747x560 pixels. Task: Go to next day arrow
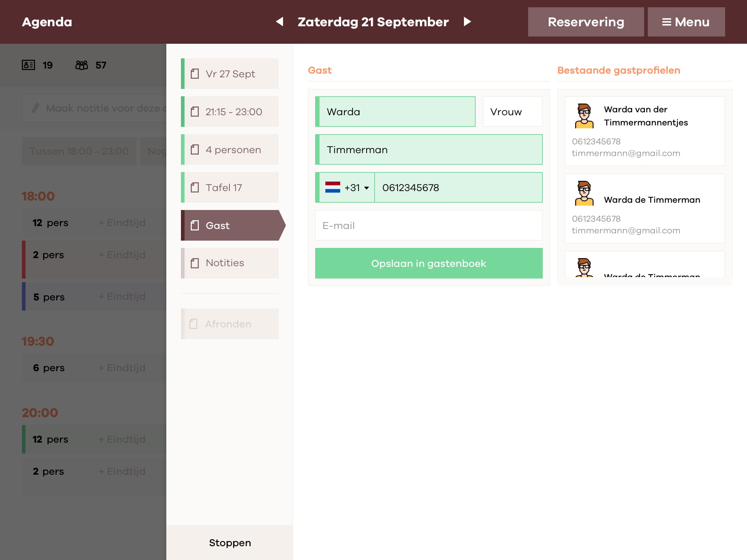point(467,22)
